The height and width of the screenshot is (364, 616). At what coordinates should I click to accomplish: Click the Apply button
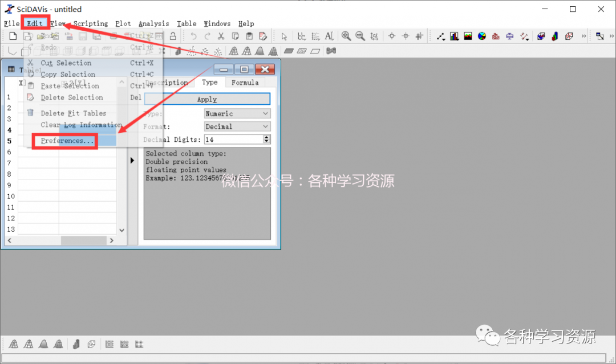[x=207, y=99]
